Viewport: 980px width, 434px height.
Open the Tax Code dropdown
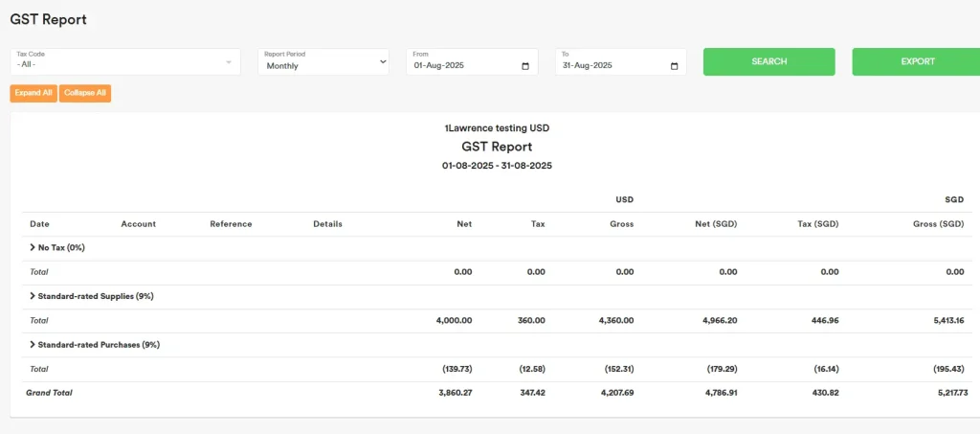click(125, 62)
